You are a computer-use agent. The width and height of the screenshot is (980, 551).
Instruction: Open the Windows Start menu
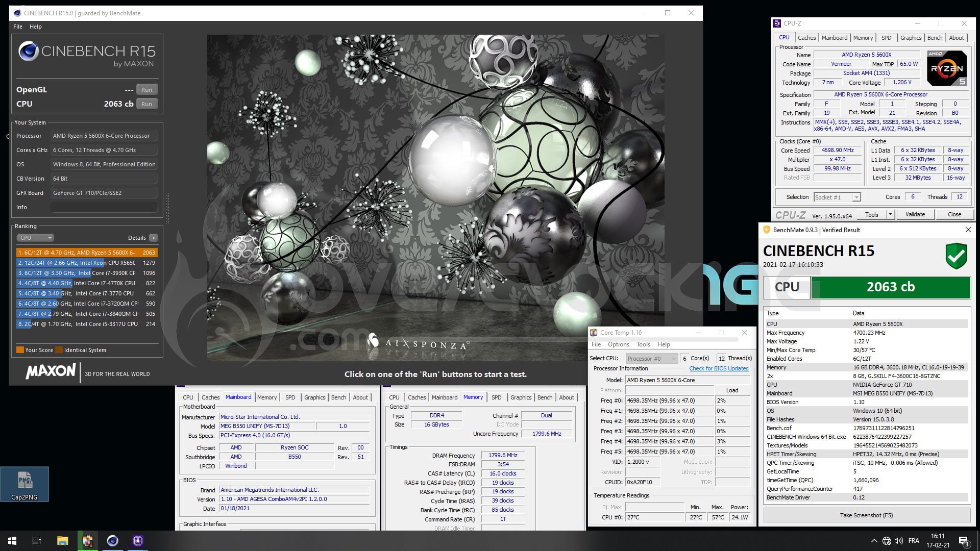12,541
